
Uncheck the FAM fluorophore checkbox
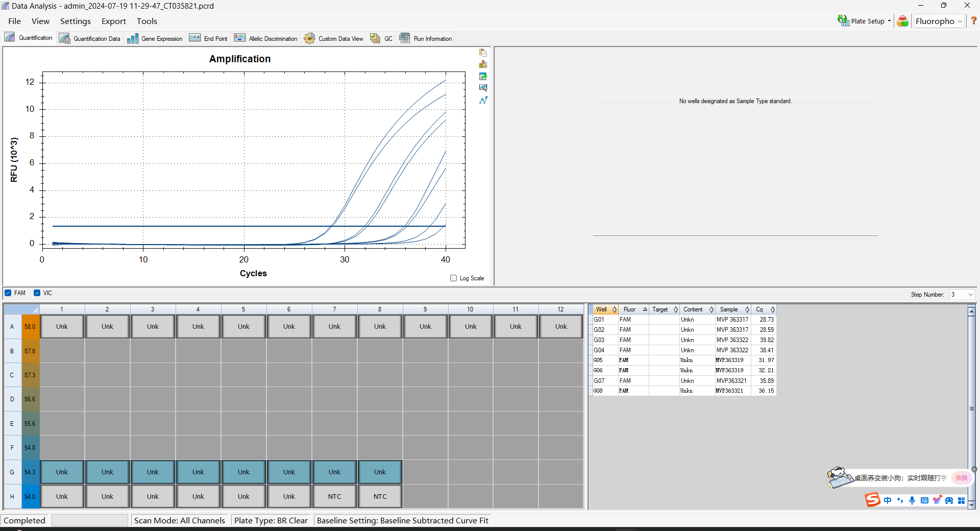pyautogui.click(x=8, y=293)
